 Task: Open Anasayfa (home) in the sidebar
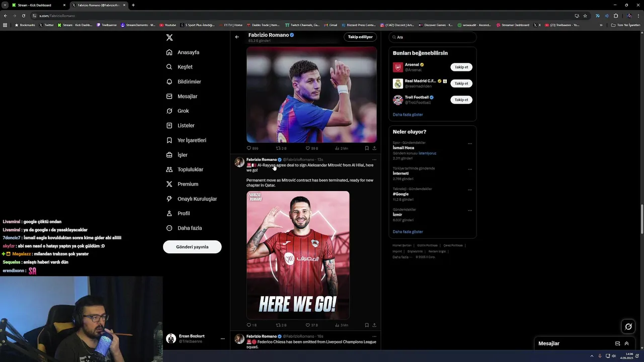(183, 52)
